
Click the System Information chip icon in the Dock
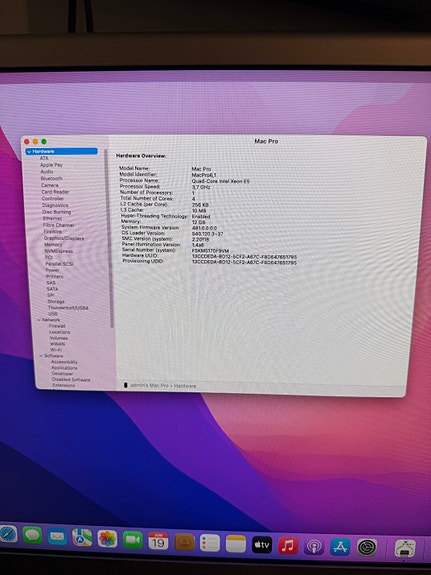click(x=405, y=549)
